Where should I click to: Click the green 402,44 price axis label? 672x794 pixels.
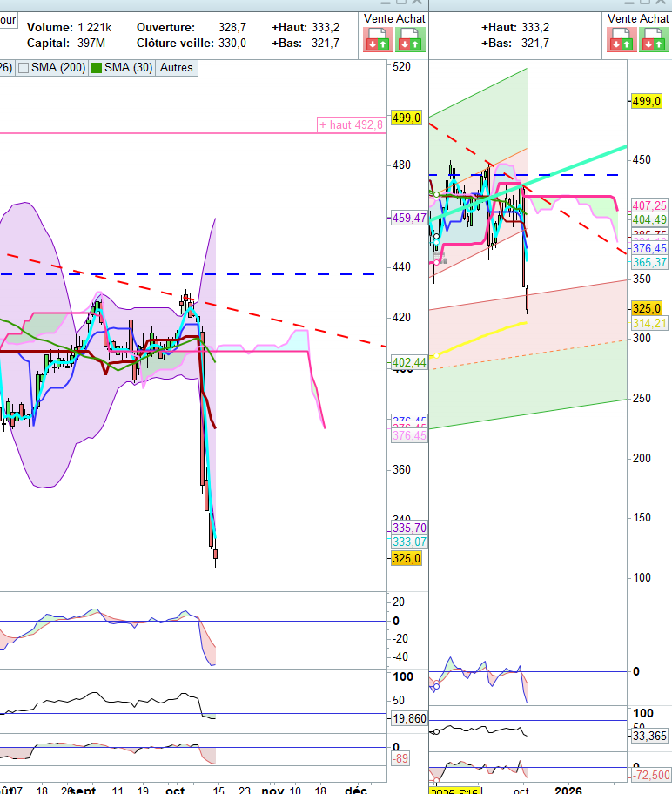coord(409,362)
